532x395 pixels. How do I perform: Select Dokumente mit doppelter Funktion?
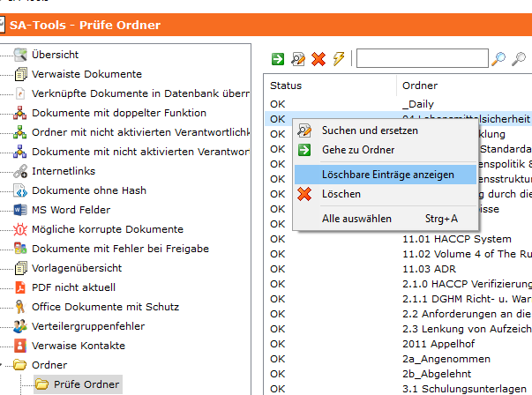click(x=119, y=113)
